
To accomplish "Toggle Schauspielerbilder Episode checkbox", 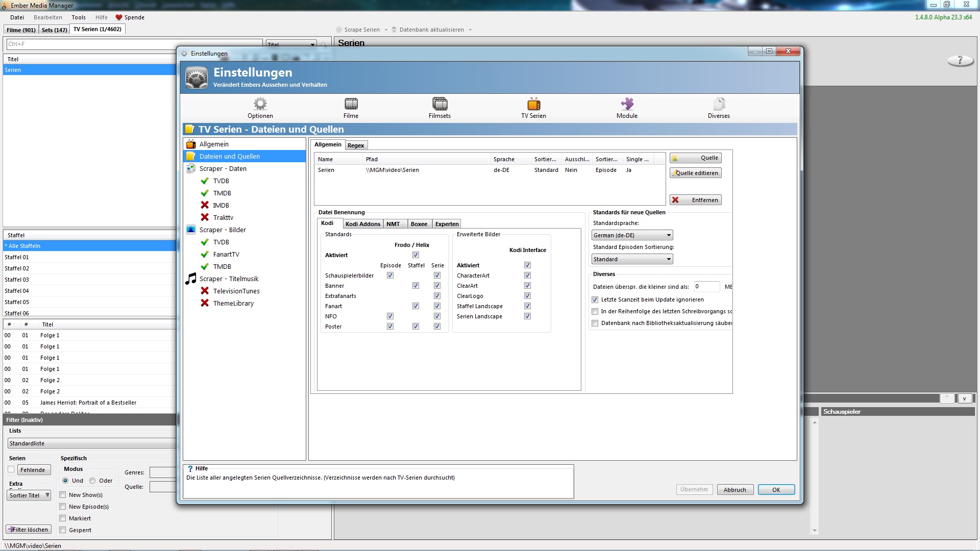I will [x=390, y=275].
